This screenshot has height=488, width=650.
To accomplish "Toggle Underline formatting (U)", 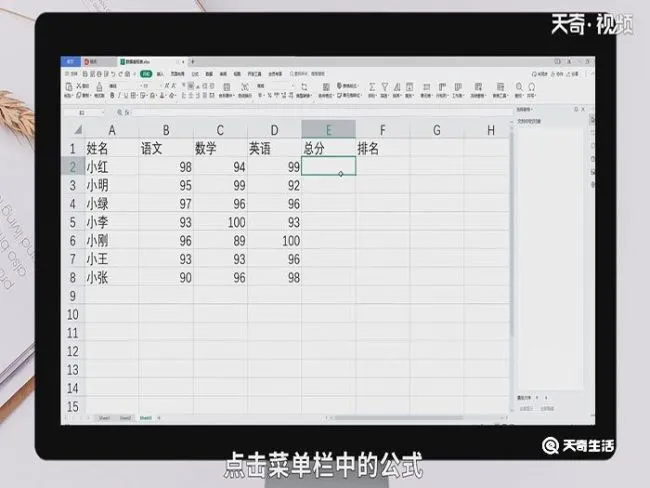I will [126, 96].
